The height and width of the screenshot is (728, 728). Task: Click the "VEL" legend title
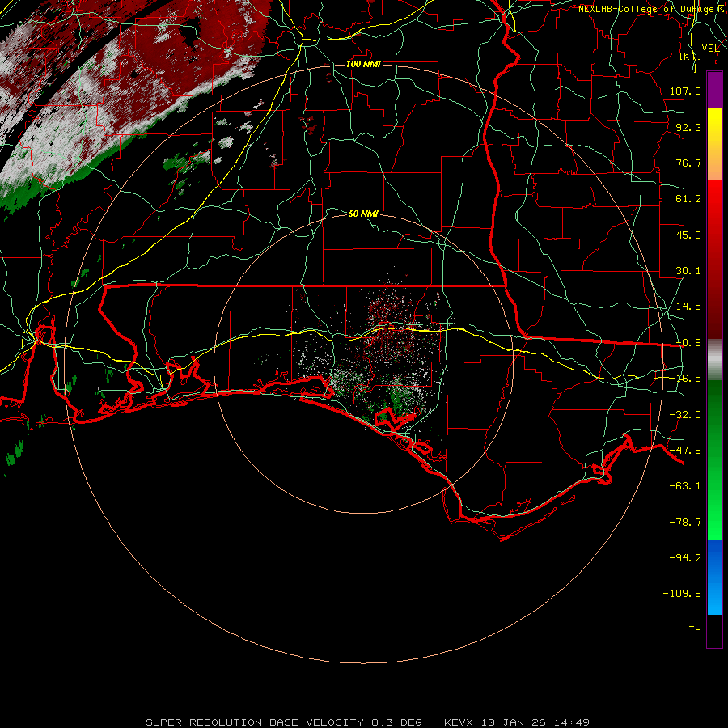click(710, 48)
